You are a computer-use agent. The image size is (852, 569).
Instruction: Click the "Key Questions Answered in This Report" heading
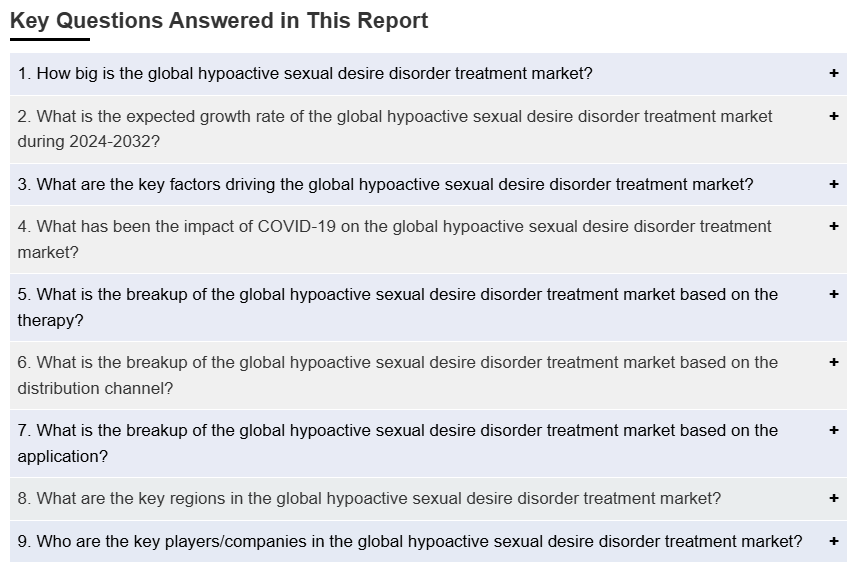coord(219,20)
